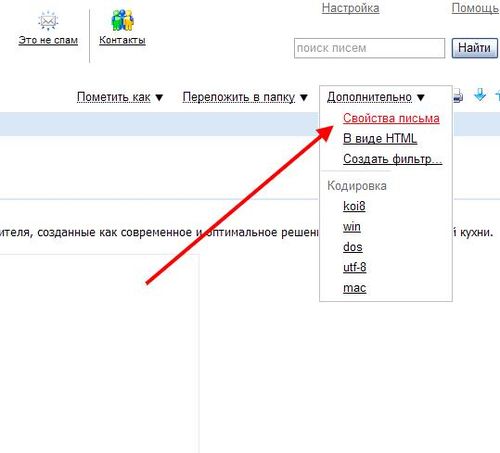Open the Контакты people icon

tap(122, 20)
